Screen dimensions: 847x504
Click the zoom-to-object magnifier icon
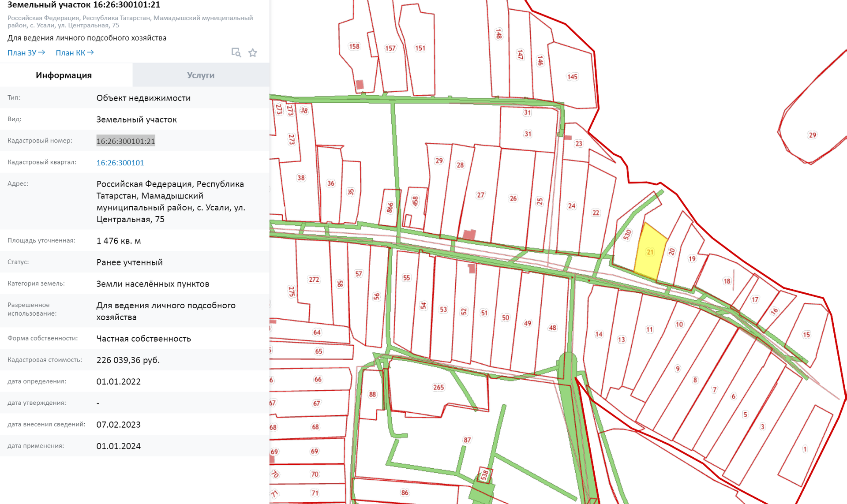click(236, 53)
